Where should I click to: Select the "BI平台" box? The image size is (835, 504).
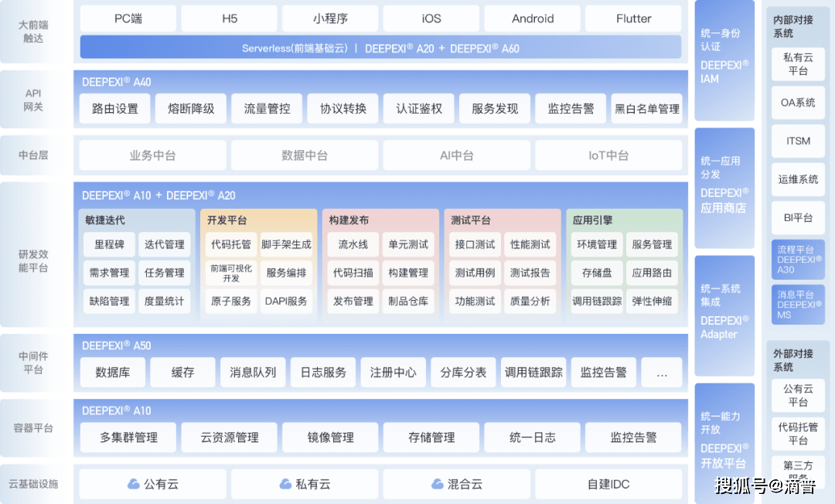pos(798,218)
